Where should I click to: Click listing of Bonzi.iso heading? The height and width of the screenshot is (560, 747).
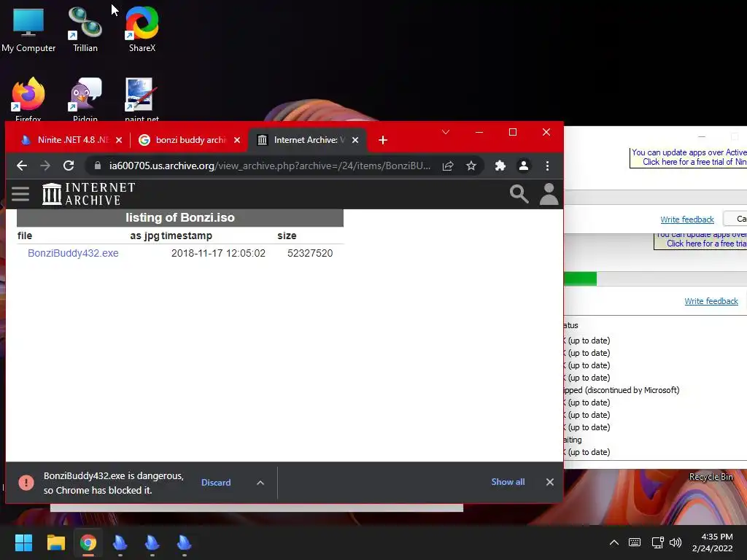point(180,217)
